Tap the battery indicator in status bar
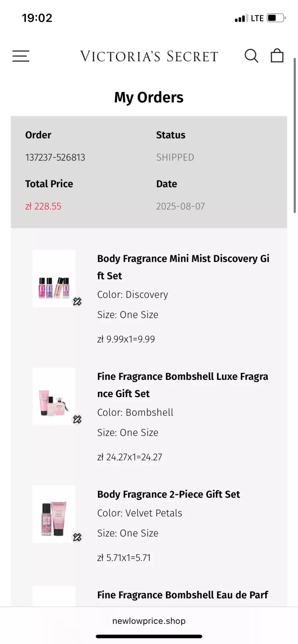298x644 pixels. pyautogui.click(x=276, y=18)
